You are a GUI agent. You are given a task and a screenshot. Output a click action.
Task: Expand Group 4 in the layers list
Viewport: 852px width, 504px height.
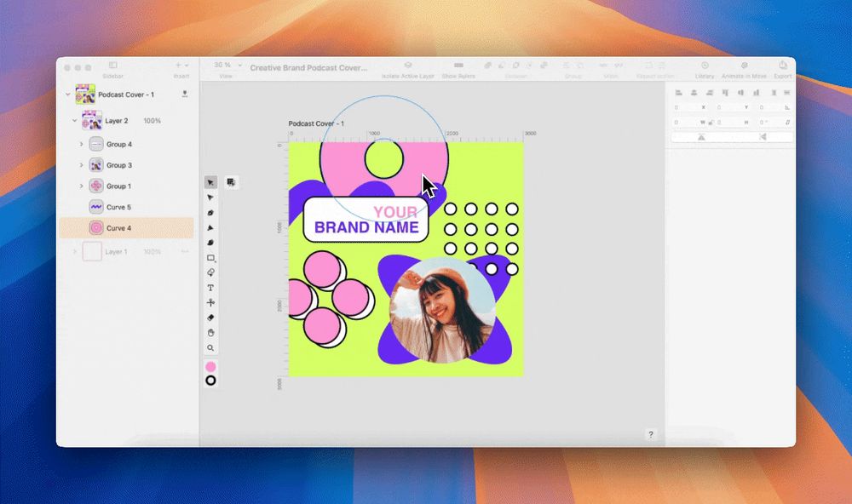point(82,144)
